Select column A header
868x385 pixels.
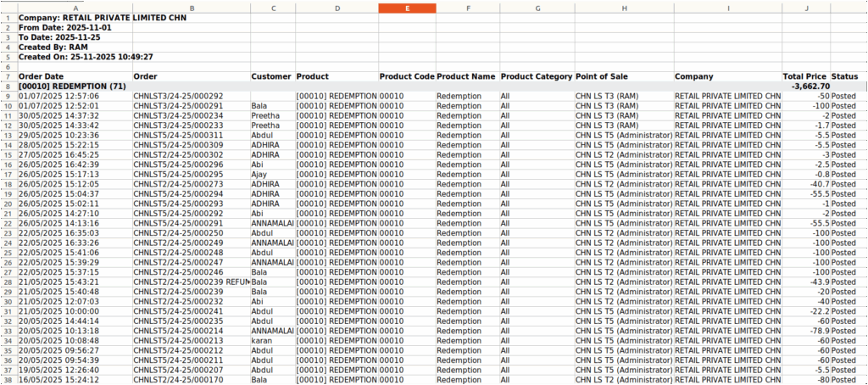(75, 8)
